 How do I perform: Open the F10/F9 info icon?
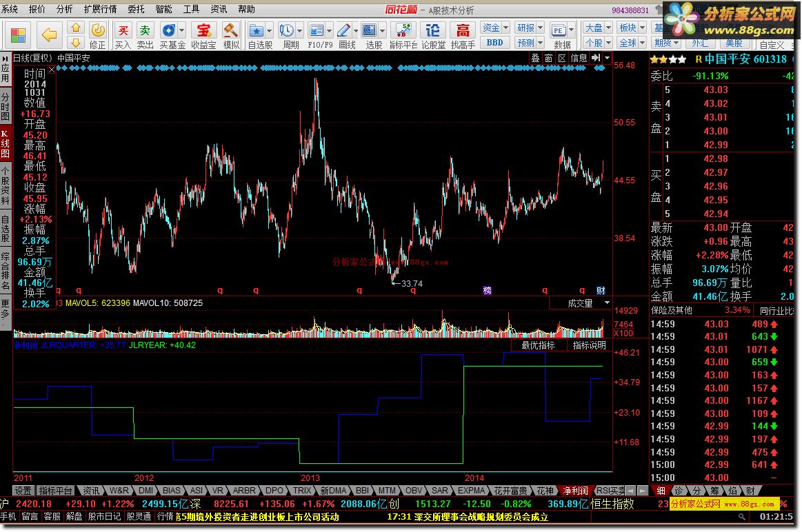(x=317, y=30)
